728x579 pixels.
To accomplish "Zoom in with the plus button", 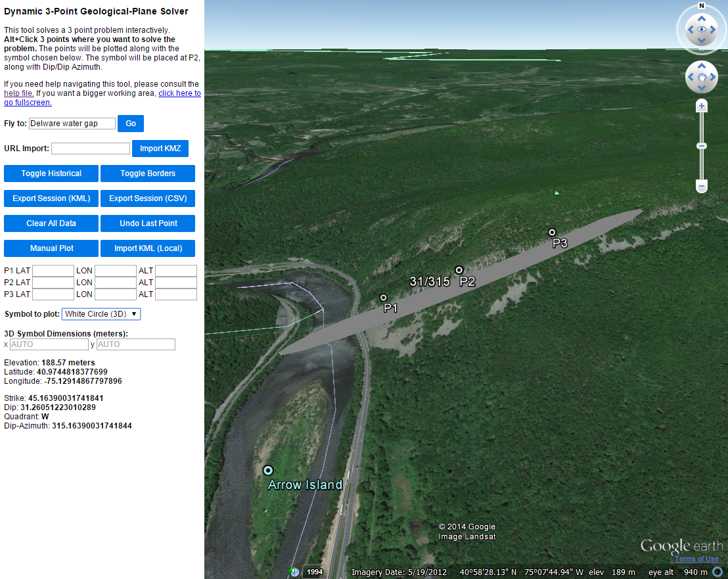I will coord(702,106).
